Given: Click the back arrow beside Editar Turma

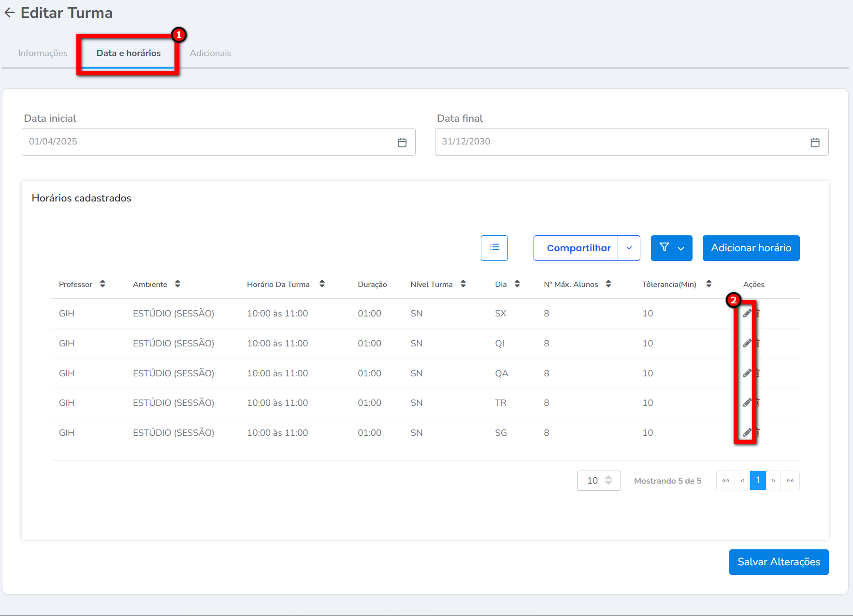Looking at the screenshot, I should point(10,13).
